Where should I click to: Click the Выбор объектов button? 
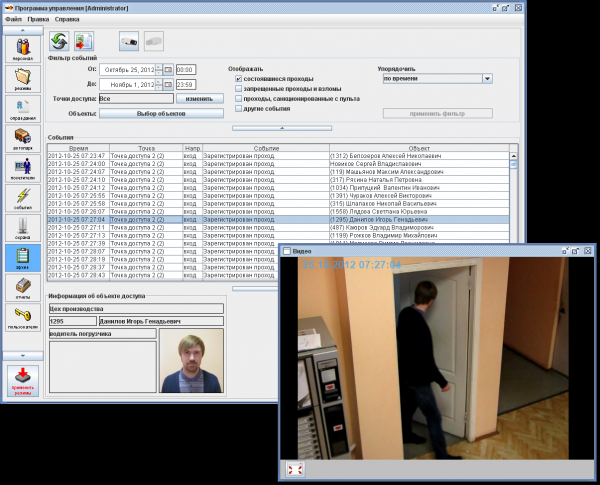[161, 114]
